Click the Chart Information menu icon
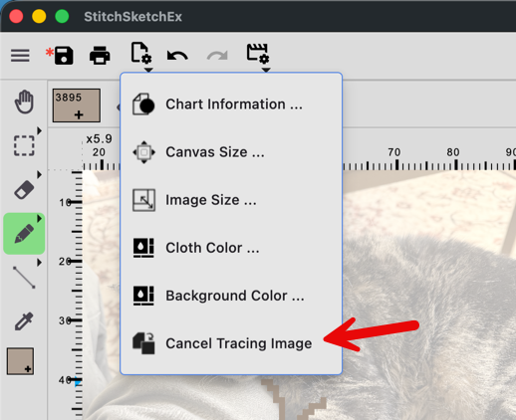The image size is (516, 420). [143, 105]
